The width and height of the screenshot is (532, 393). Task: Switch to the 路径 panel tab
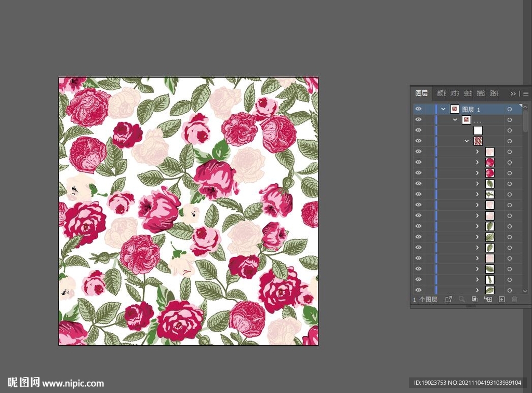pos(494,93)
